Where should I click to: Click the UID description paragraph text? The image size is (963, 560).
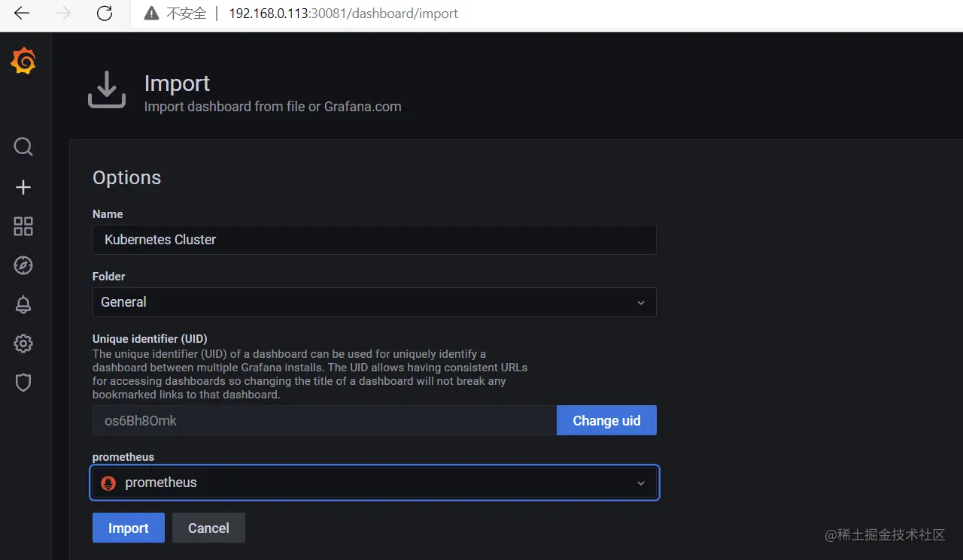310,374
